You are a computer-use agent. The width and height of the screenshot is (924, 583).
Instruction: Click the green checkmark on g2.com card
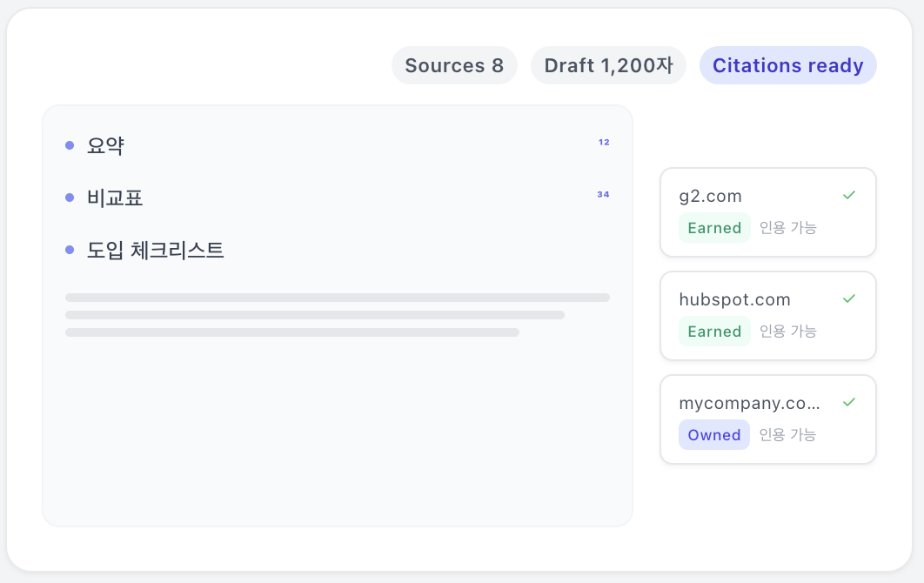point(849,196)
